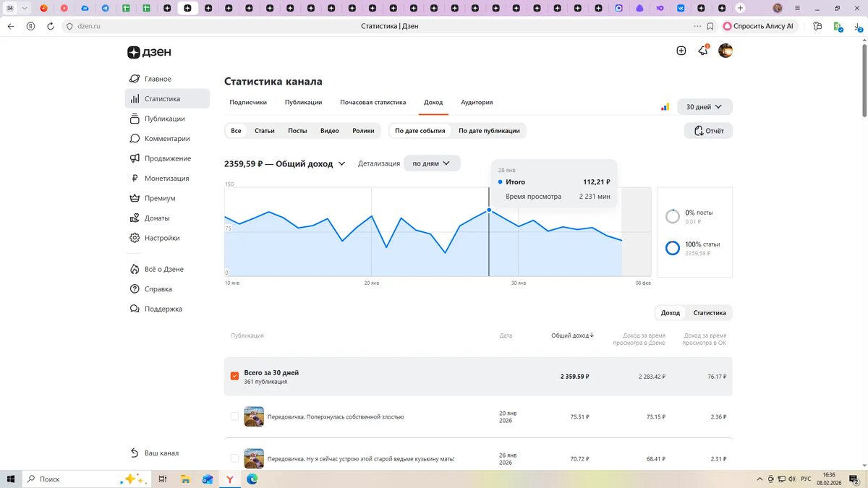Check the кузькину мать publication row
Image resolution: width=868 pixels, height=488 pixels.
[x=234, y=458]
